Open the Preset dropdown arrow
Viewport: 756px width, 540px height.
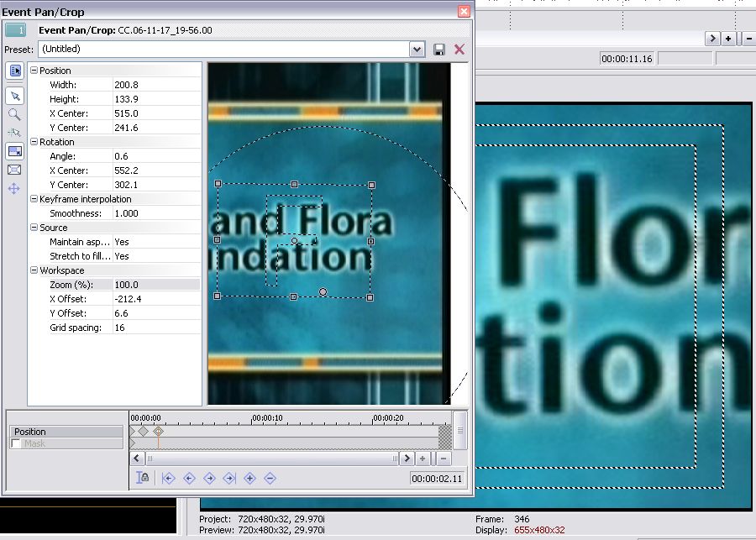coord(417,50)
